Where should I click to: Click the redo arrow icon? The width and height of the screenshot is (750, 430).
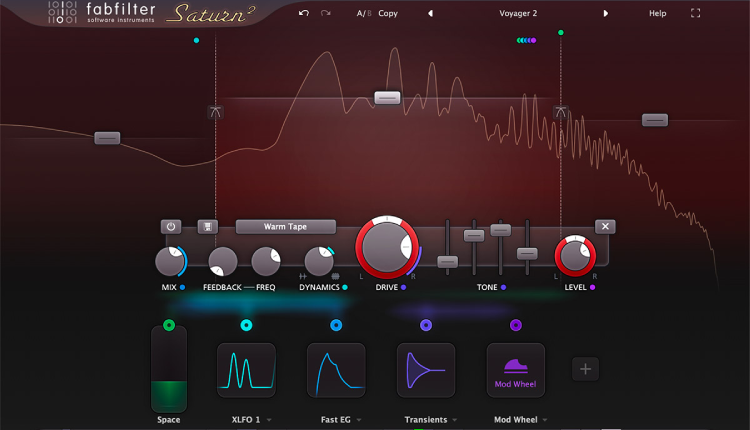tap(326, 14)
